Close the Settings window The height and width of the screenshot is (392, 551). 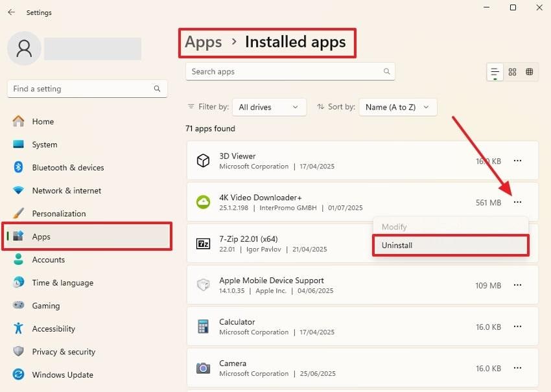(x=539, y=7)
